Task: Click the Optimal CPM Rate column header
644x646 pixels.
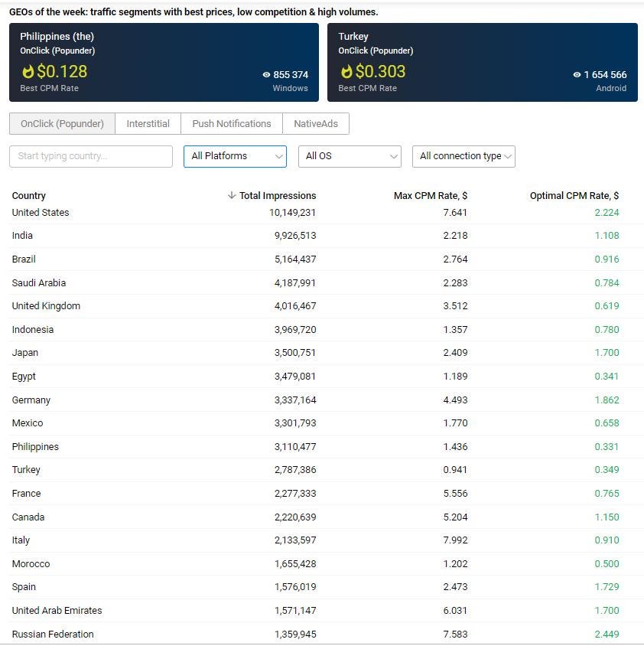Action: tap(574, 195)
